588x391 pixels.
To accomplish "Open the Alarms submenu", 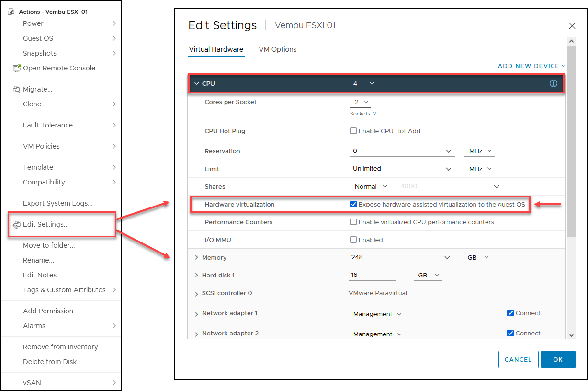I will coord(61,326).
